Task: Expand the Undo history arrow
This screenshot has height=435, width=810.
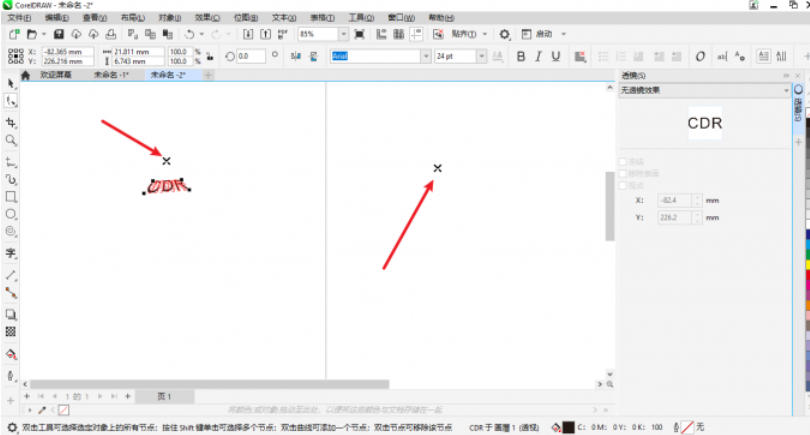Action: click(x=201, y=34)
